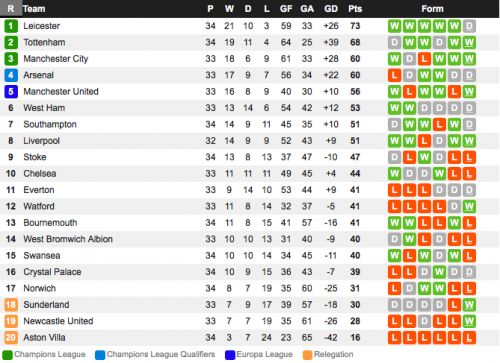Sort table by GD column header
500x363 pixels.
(331, 9)
